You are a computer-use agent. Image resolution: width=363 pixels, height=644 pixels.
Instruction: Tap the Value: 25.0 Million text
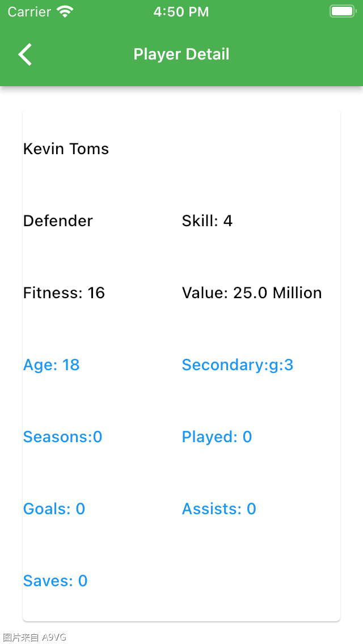(252, 293)
